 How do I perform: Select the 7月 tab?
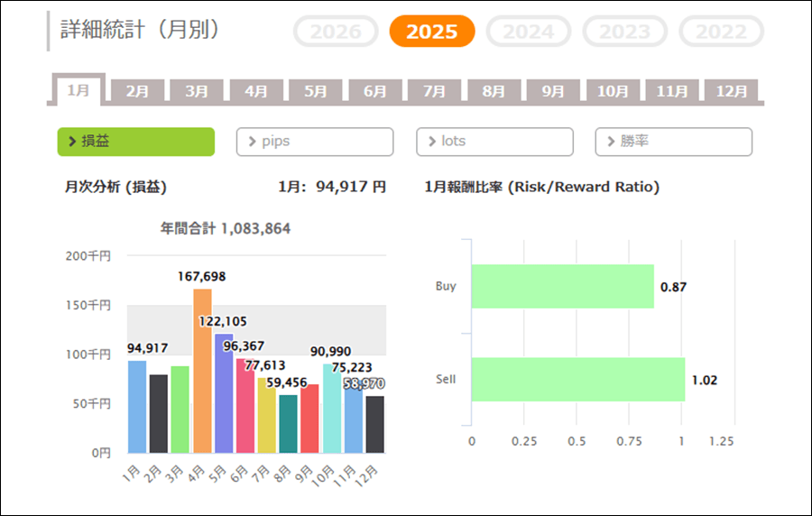(434, 91)
